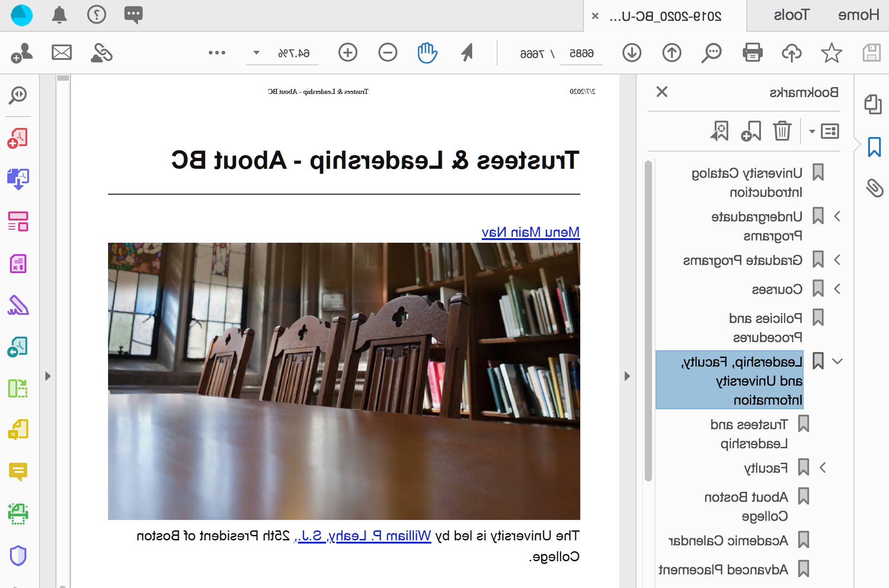The image size is (889, 588).
Task: Open the Fill & Sign pen icon
Action: click(18, 305)
